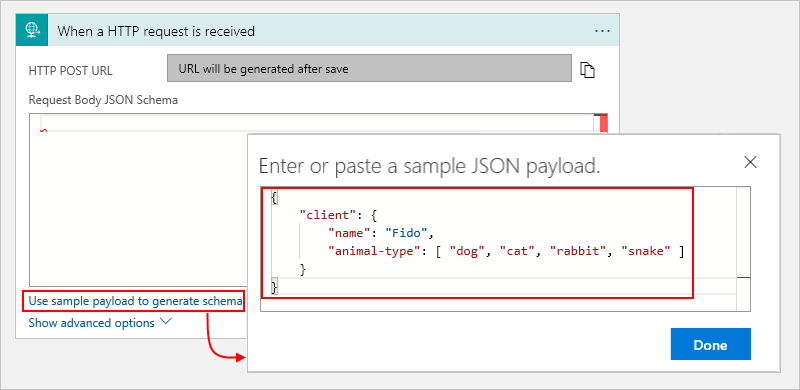Click the HTTP request trigger globe icon
Viewport: 800px width, 390px height.
(x=32, y=31)
